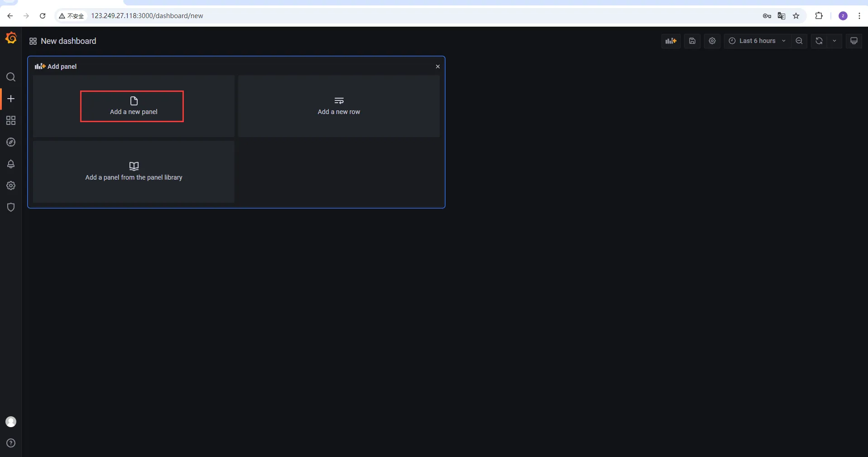Screen dimensions: 868x457
Task: Save the dashboard with the disk icon
Action: pyautogui.click(x=692, y=41)
